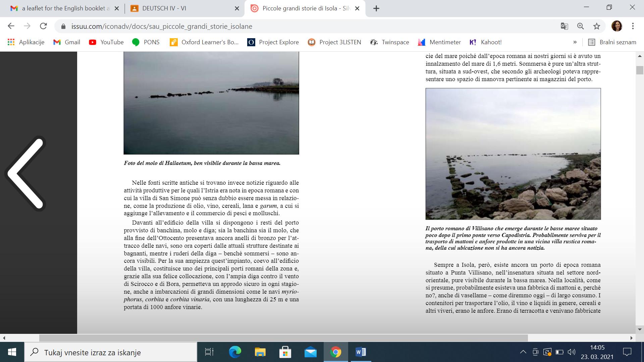Open Chrome three-dot menu

coord(633,26)
